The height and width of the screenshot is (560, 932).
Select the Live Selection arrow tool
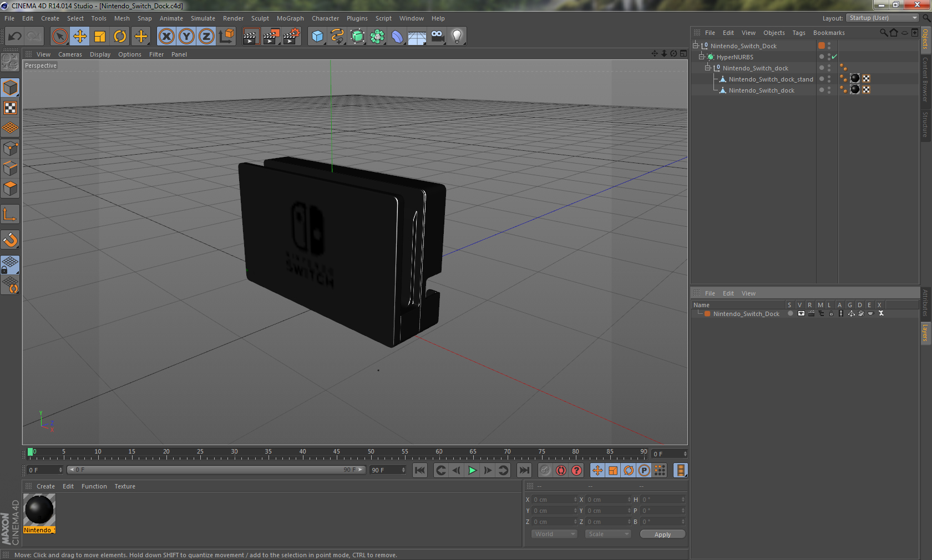59,37
